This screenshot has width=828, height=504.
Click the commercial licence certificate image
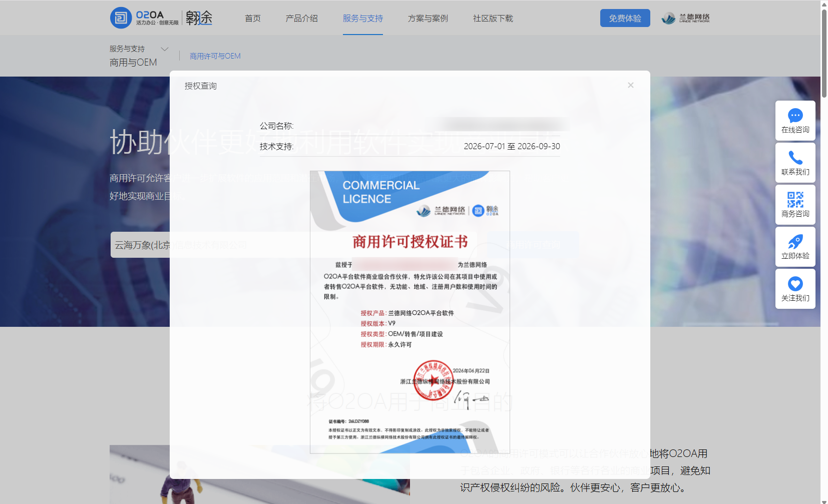tap(410, 312)
